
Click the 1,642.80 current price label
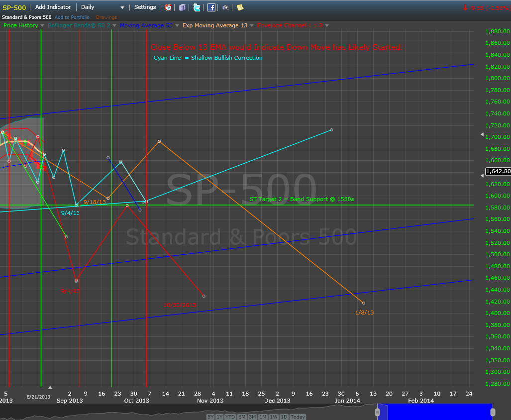498,171
